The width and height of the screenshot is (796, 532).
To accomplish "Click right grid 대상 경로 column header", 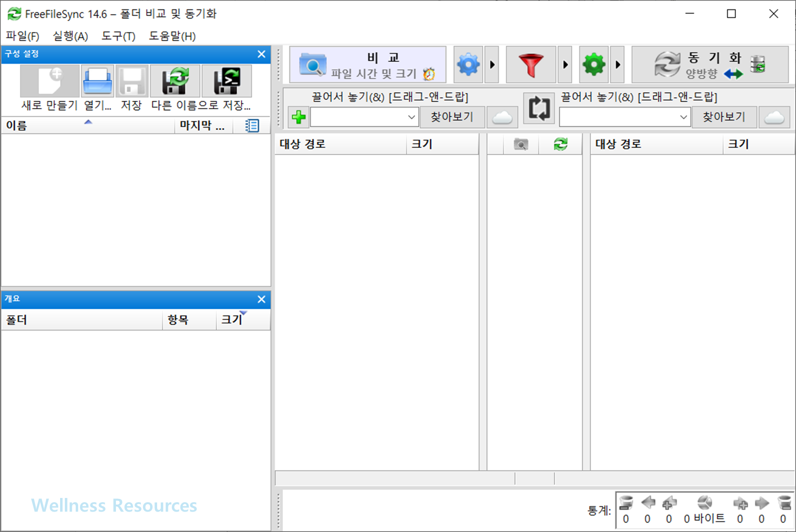I will point(657,144).
